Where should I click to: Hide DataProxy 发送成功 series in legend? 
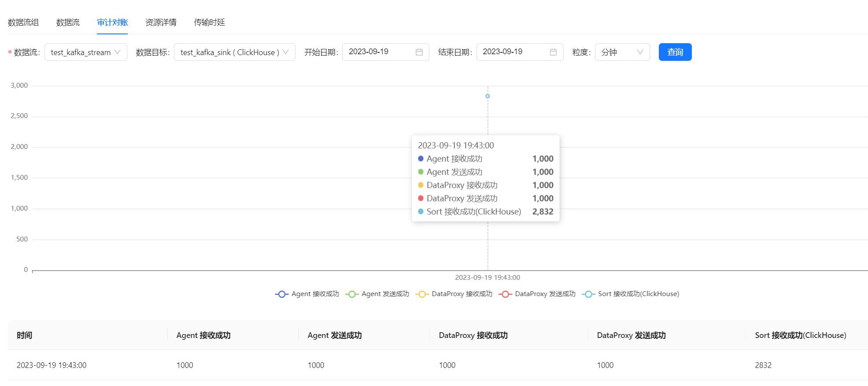[537, 294]
